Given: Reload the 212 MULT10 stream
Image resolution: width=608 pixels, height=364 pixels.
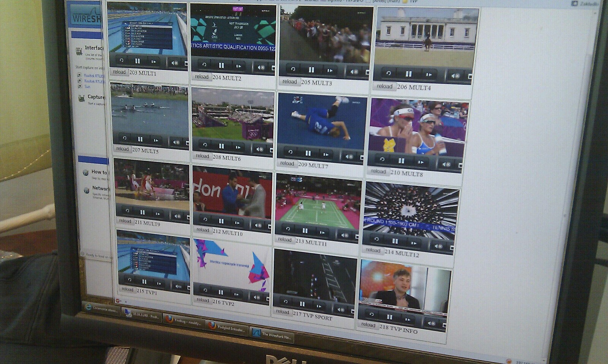Looking at the screenshot, I should point(203,230).
